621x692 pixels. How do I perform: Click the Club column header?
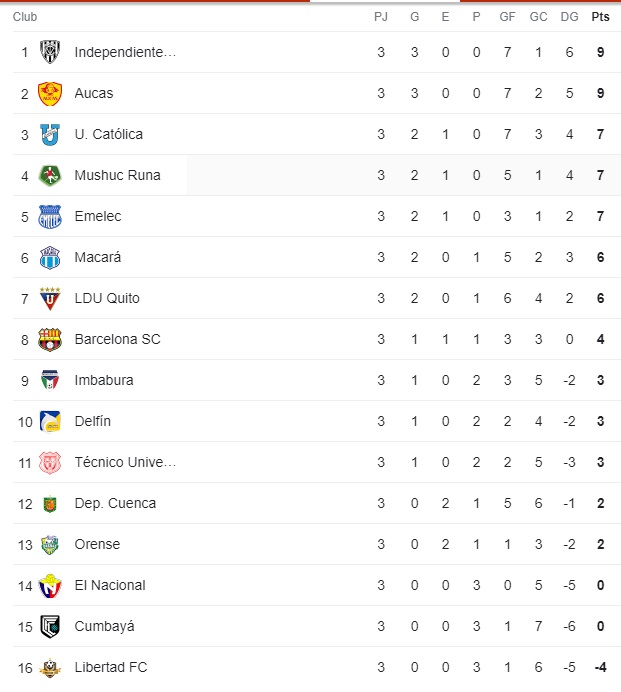[x=25, y=17]
